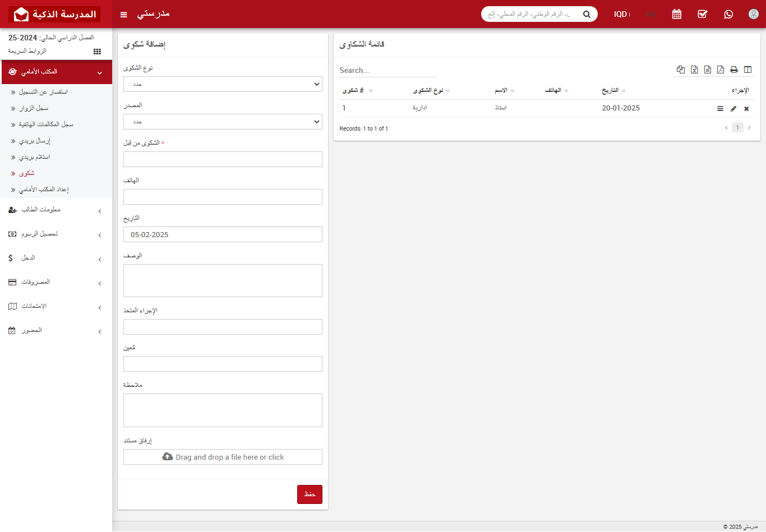
Task: Open سجل الزوار in sidebar
Action: [x=34, y=108]
